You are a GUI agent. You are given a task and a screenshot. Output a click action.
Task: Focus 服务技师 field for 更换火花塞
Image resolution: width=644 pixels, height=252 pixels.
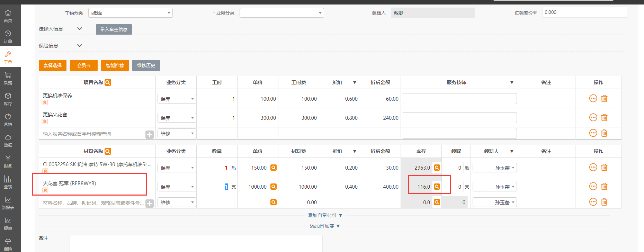tap(459, 118)
